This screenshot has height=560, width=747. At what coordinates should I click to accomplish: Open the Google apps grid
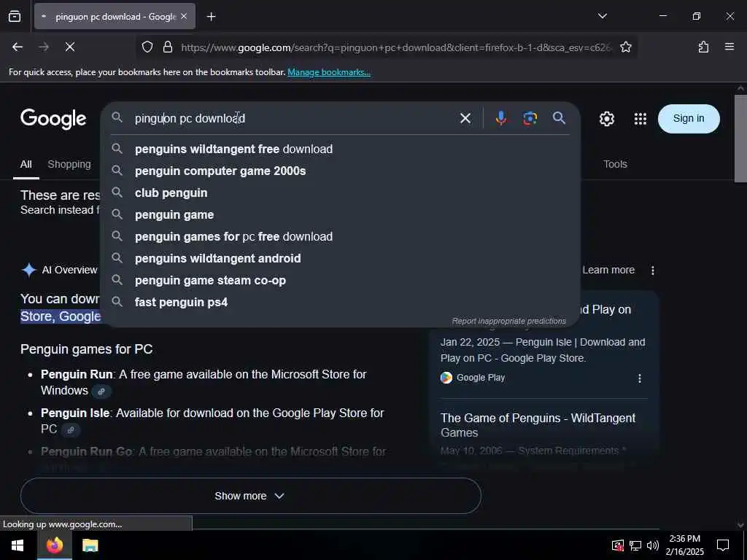640,119
